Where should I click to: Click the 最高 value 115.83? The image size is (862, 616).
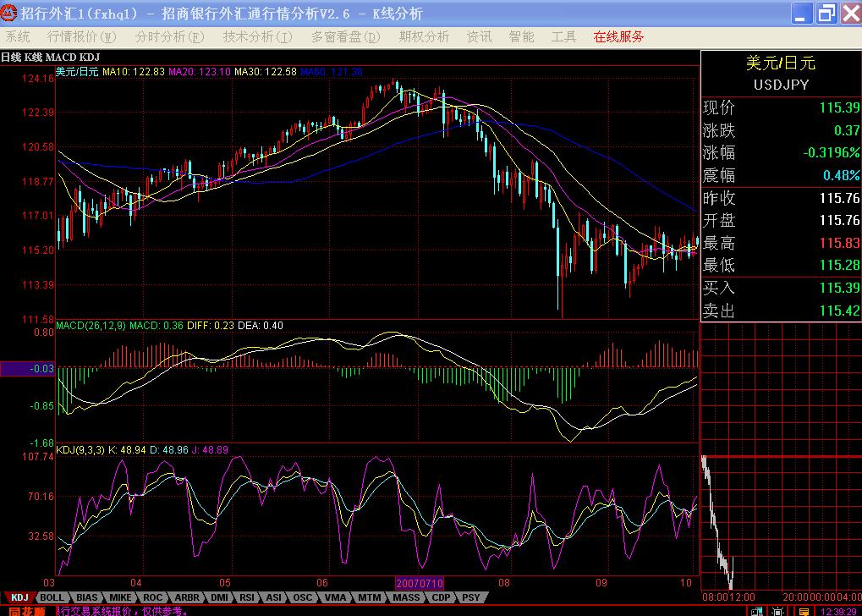[839, 243]
